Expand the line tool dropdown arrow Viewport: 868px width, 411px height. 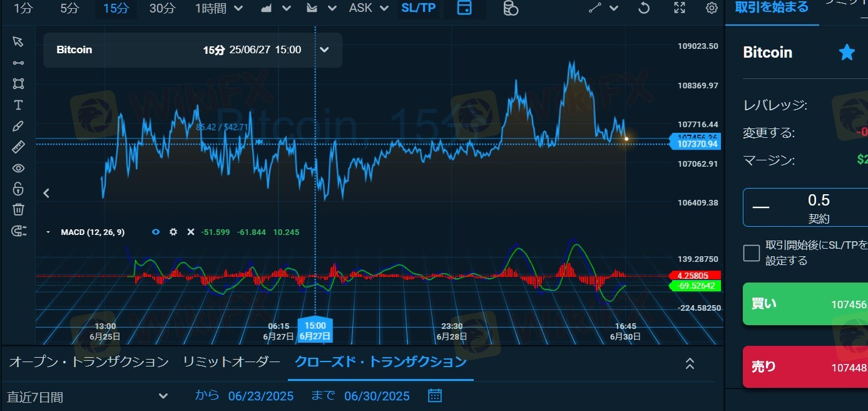point(614,8)
